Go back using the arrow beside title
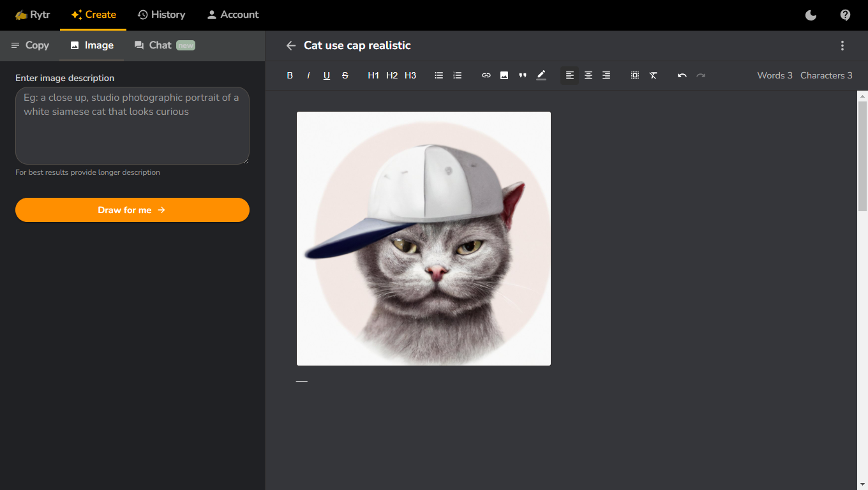This screenshot has width=868, height=490. coord(291,45)
